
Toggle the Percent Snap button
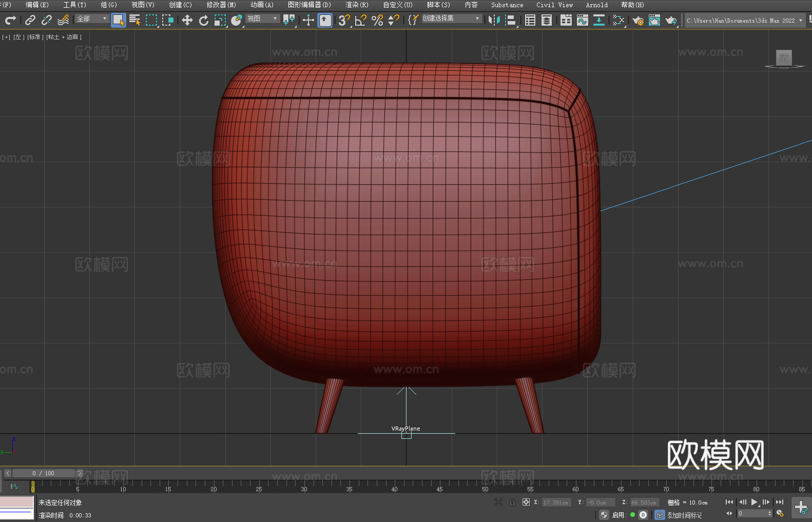[x=377, y=20]
